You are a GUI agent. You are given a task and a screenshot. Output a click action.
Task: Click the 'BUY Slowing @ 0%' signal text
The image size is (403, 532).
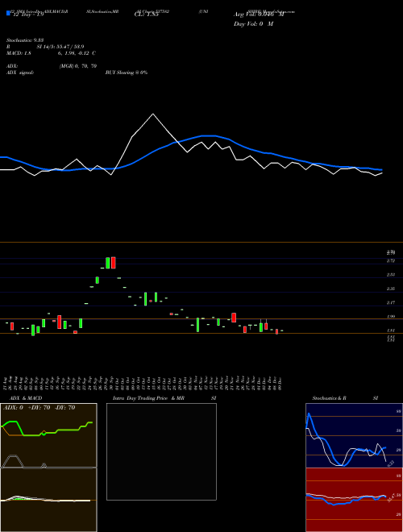click(127, 73)
